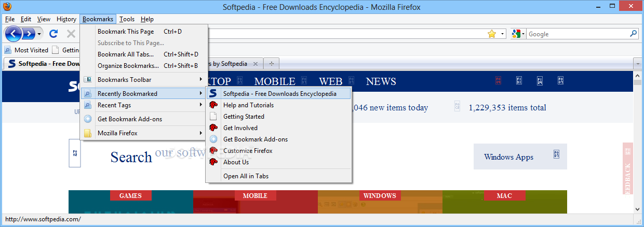The height and width of the screenshot is (227, 644).
Task: Click the MOBILE link in site header
Action: (x=275, y=81)
